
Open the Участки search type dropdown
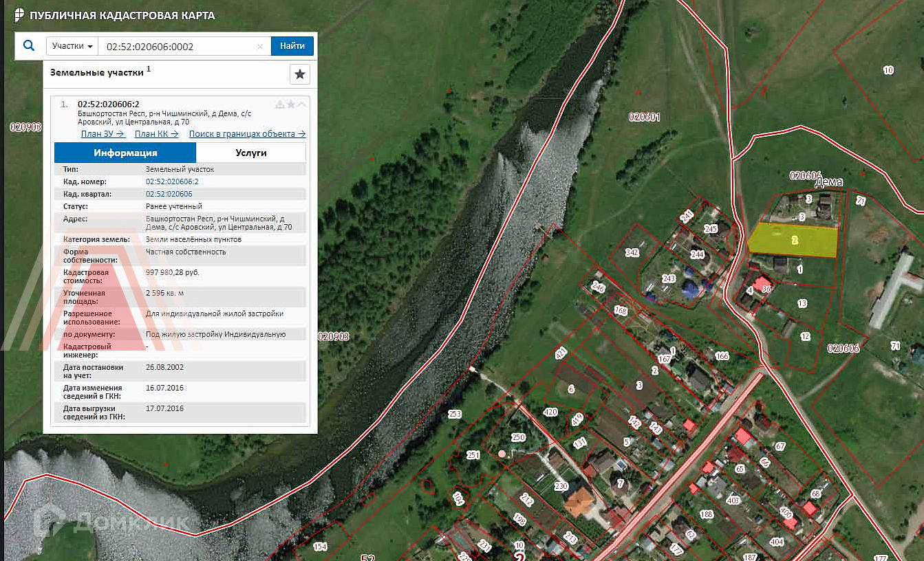point(72,46)
